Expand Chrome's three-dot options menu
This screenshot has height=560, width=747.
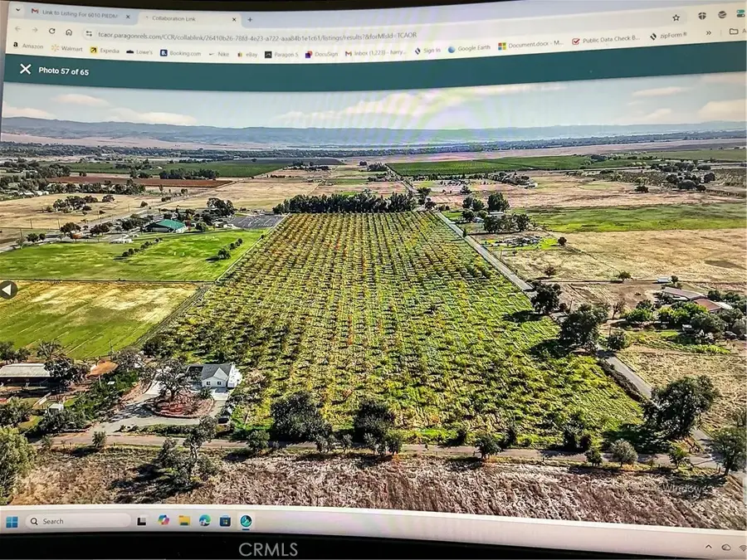point(743,12)
